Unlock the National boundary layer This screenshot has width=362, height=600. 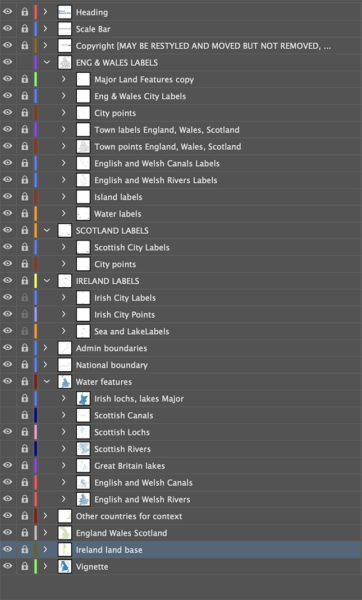point(24,365)
